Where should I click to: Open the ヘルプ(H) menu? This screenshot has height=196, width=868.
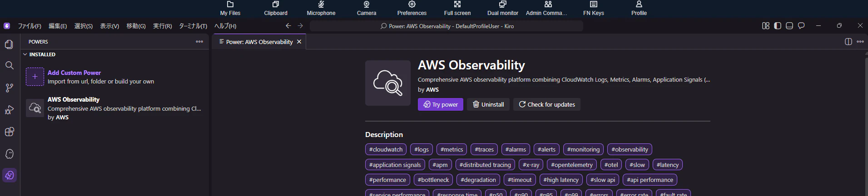(x=225, y=26)
